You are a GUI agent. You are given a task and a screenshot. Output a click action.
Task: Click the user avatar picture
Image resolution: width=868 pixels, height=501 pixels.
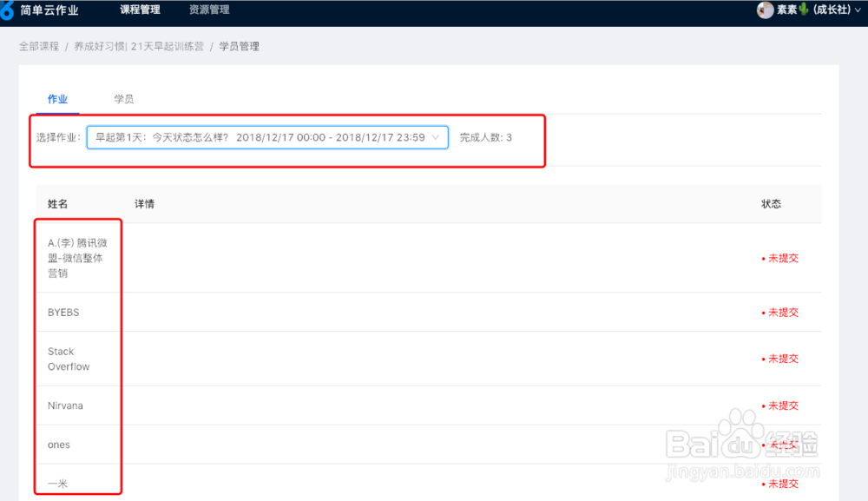click(765, 10)
